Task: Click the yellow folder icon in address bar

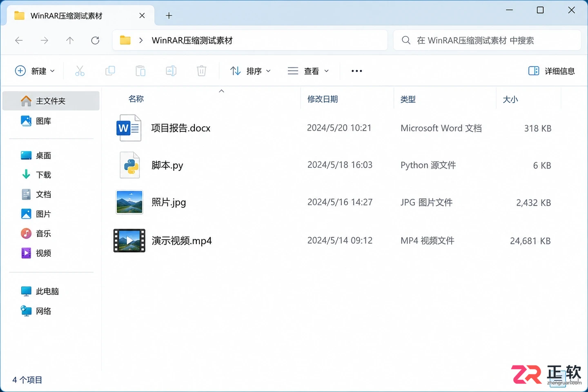Action: click(x=125, y=40)
